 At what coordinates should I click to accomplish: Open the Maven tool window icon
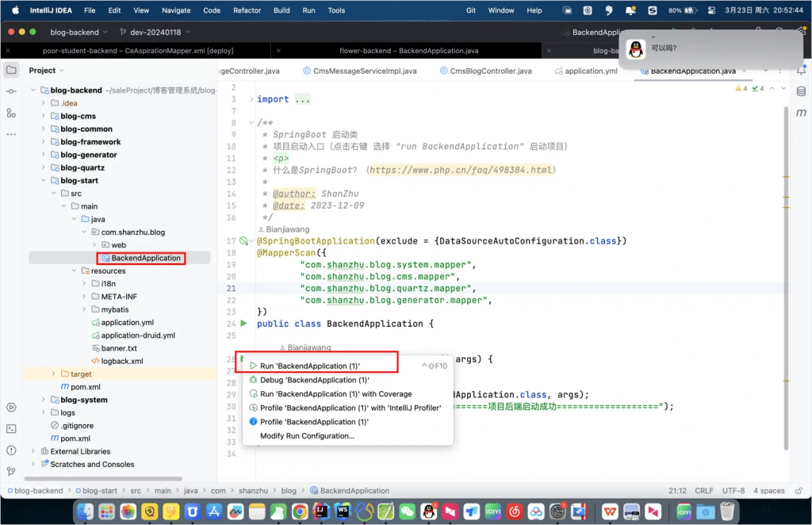click(x=801, y=113)
